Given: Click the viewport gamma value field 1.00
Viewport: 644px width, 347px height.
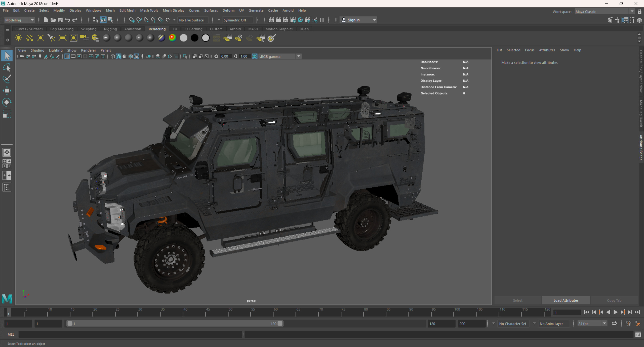Looking at the screenshot, I should [244, 56].
